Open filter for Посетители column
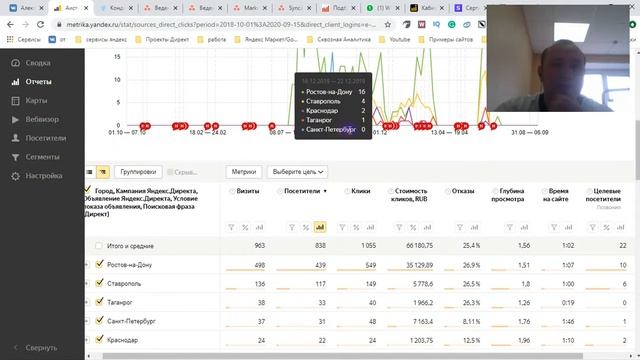 (292, 227)
